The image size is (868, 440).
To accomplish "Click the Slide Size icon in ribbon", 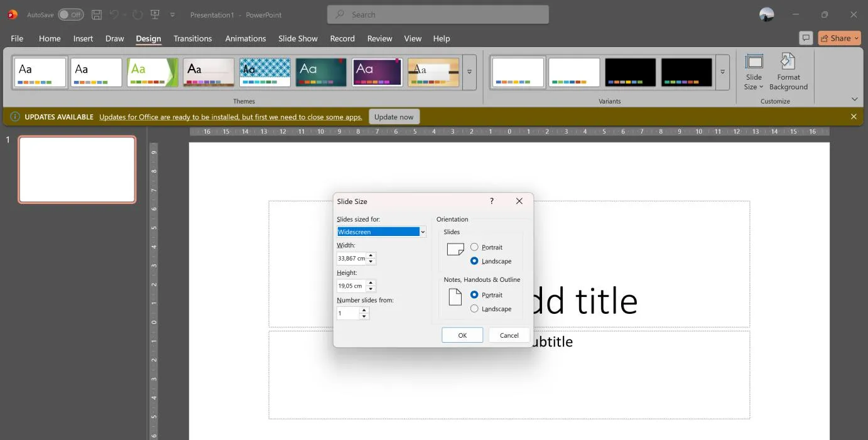I will [754, 72].
